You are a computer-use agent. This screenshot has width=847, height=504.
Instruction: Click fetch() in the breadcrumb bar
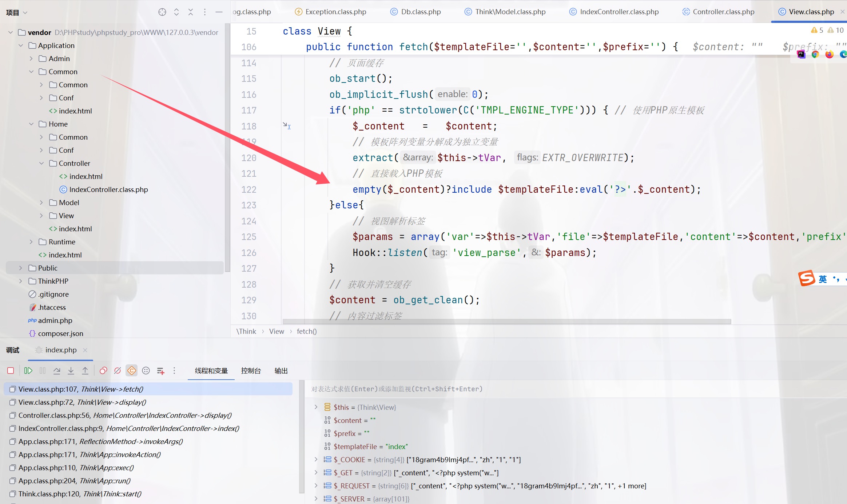(306, 331)
